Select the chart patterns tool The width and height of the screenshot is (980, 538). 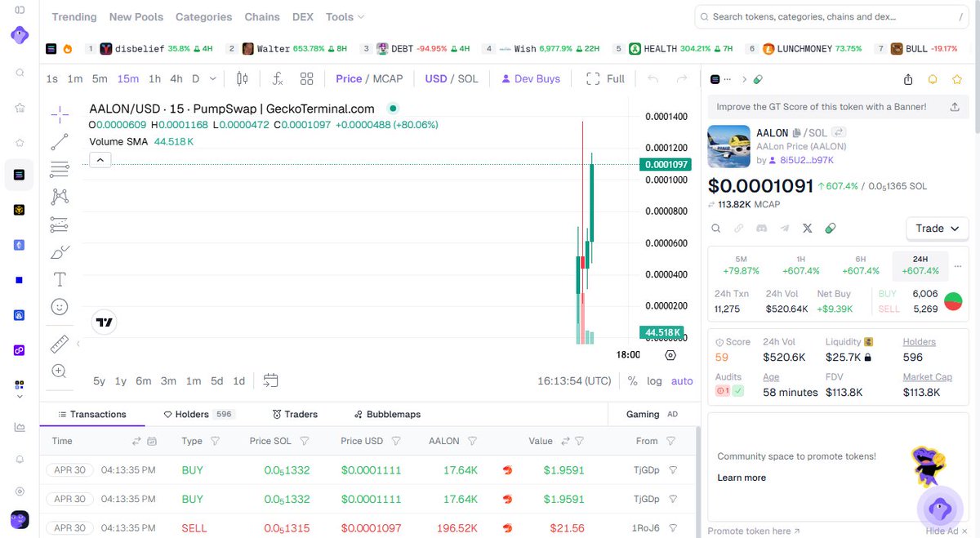tap(60, 197)
